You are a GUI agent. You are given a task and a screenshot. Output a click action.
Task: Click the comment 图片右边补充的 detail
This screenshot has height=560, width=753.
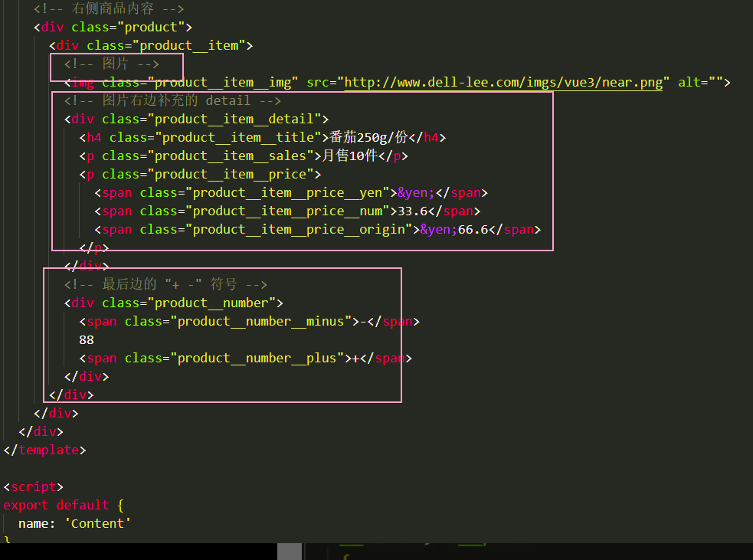pyautogui.click(x=173, y=100)
